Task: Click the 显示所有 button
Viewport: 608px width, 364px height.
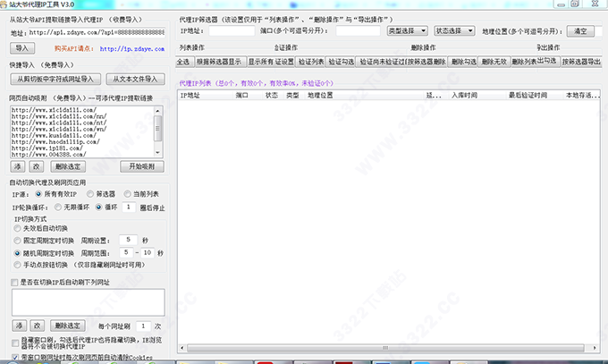Action: pyautogui.click(x=260, y=62)
